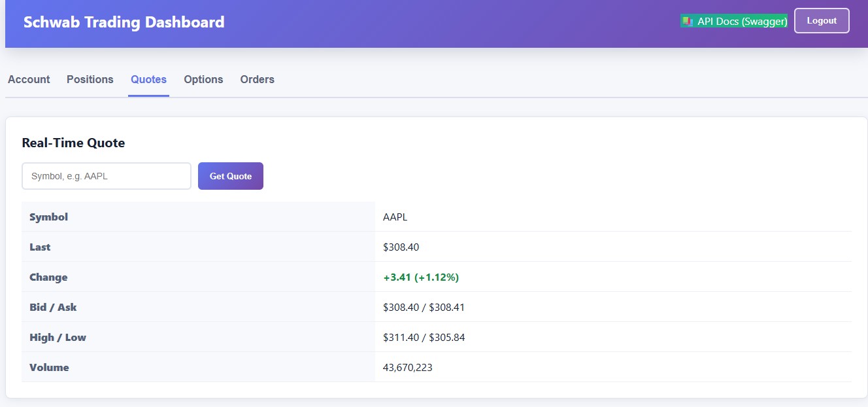
Task: Focus the Symbol input field
Action: click(107, 176)
